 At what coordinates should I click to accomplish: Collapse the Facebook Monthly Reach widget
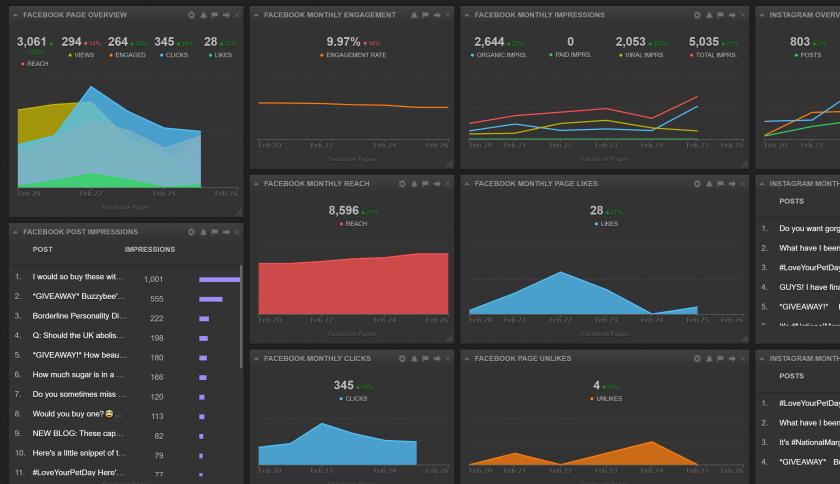pyautogui.click(x=256, y=184)
